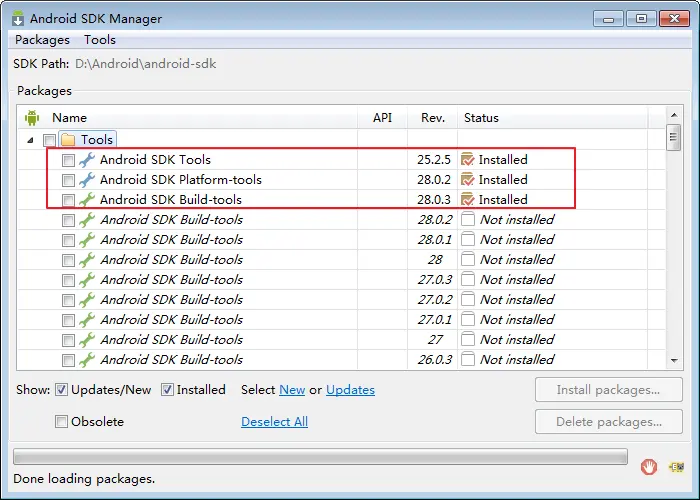
Task: Click the wrench icon for Build-tools 26.0.3
Action: point(87,360)
